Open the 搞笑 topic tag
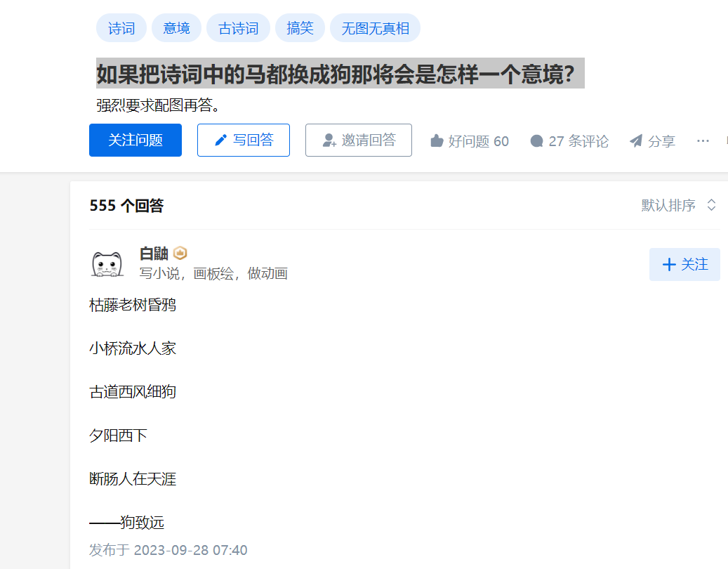This screenshot has height=569, width=728. click(300, 28)
